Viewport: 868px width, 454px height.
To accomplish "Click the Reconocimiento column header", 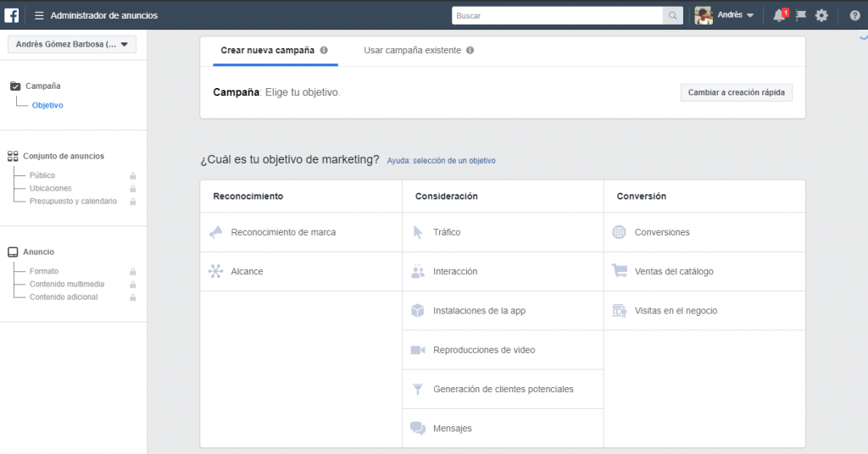I will tap(248, 197).
